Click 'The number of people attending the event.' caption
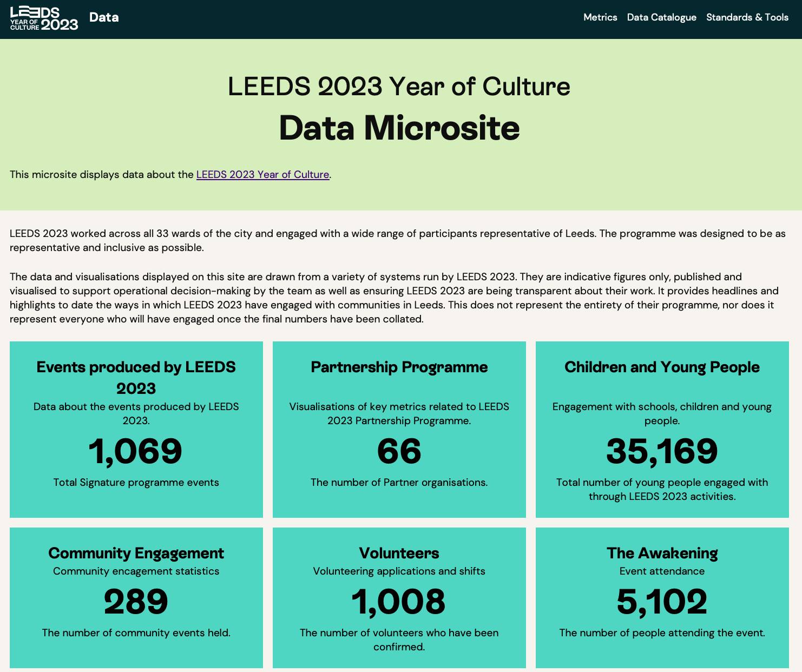The image size is (802, 672). [662, 633]
